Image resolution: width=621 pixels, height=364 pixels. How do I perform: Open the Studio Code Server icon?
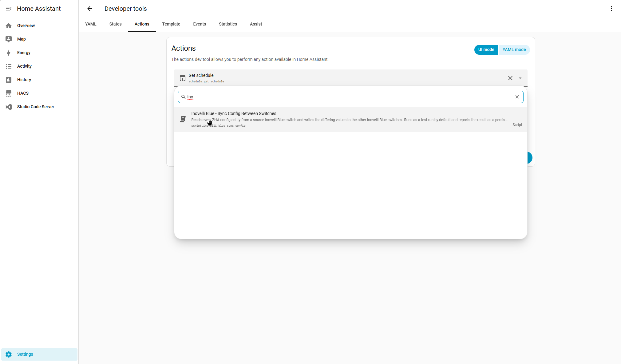pyautogui.click(x=9, y=107)
